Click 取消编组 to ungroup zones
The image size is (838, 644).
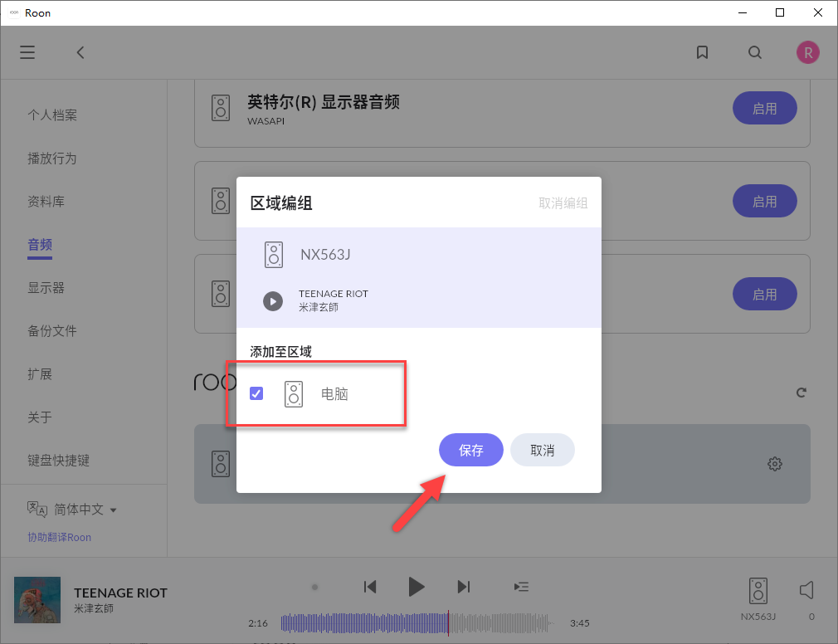[563, 203]
